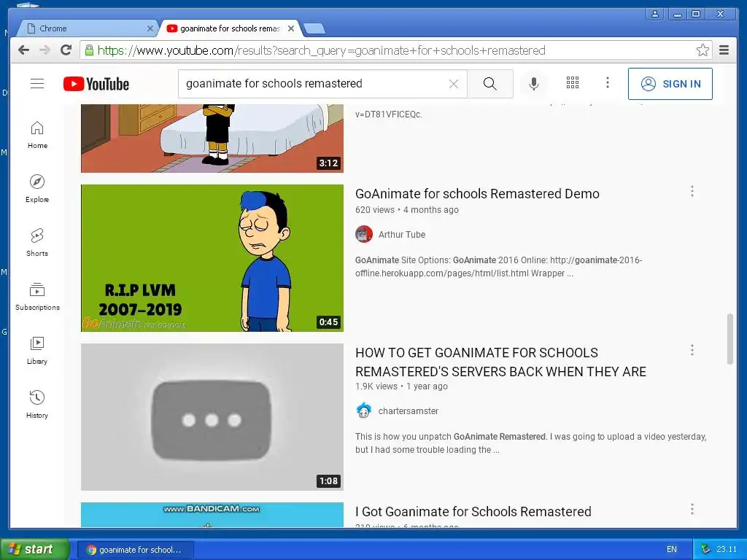Click the system tray icon beside clock
This screenshot has height=560, width=747.
pyautogui.click(x=705, y=549)
